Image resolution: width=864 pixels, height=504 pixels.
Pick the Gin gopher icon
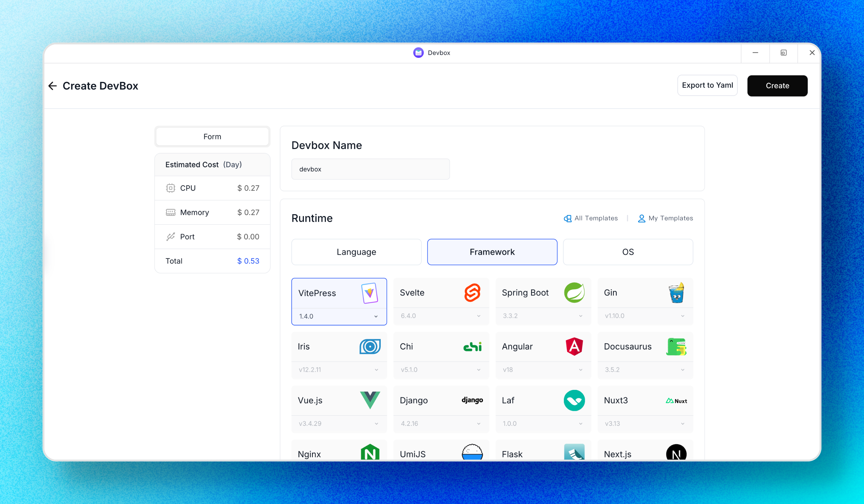point(676,293)
